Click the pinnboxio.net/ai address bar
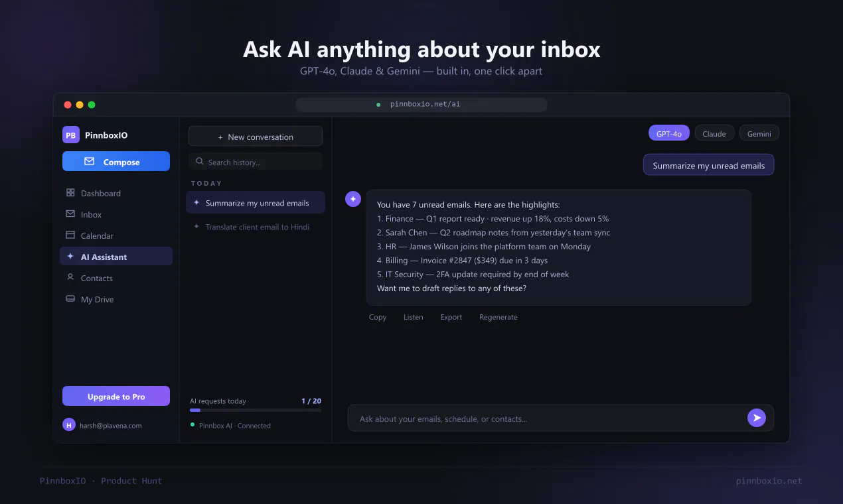Image resolution: width=843 pixels, height=504 pixels. coord(421,105)
